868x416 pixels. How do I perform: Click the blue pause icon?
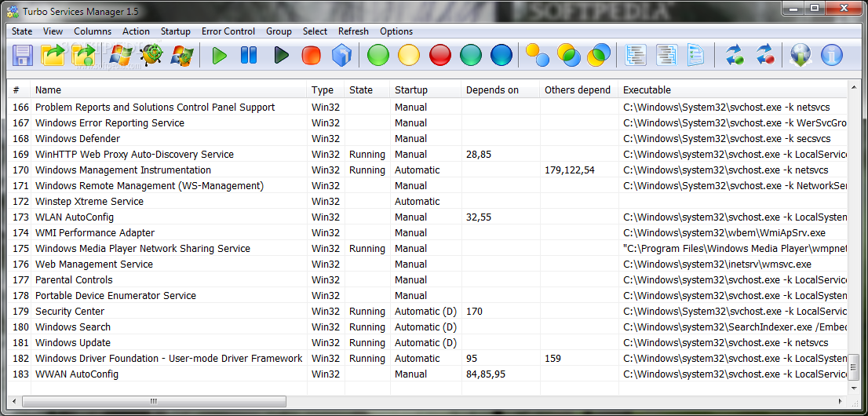pyautogui.click(x=249, y=55)
